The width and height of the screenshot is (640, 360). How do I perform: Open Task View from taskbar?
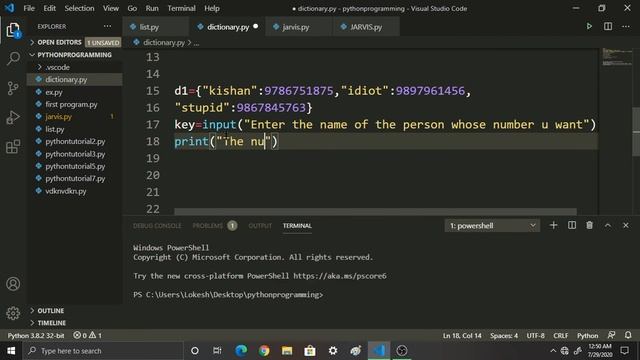click(217, 351)
